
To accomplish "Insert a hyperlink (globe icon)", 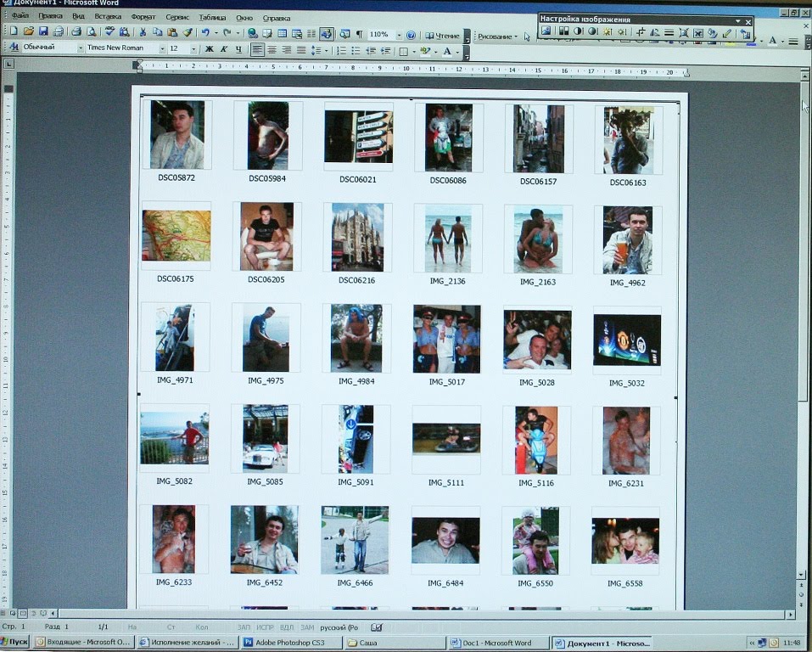I will pyautogui.click(x=252, y=34).
